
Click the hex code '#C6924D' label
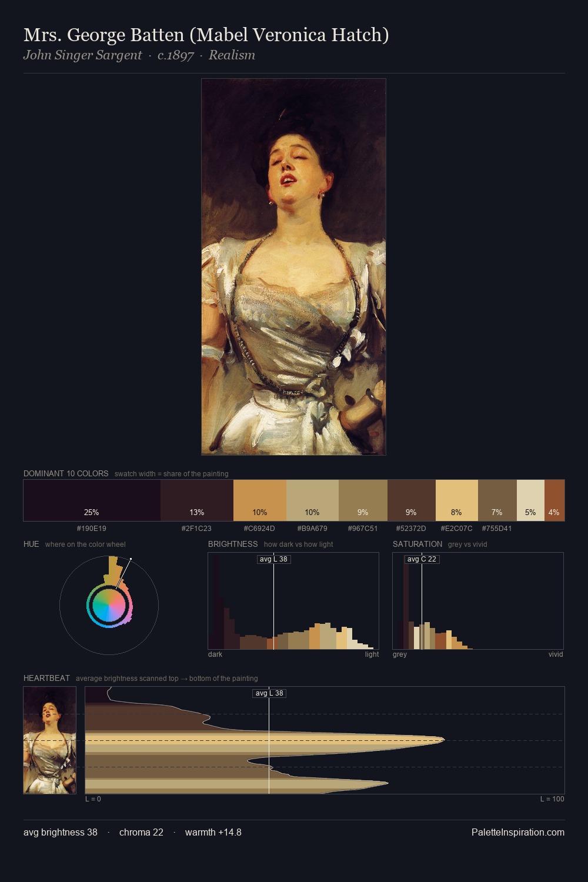coord(259,529)
